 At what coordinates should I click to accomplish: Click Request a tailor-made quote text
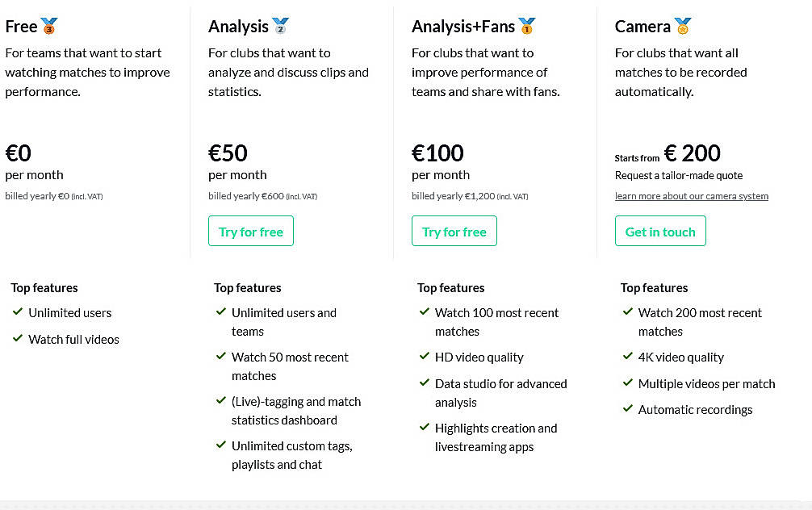click(x=678, y=176)
